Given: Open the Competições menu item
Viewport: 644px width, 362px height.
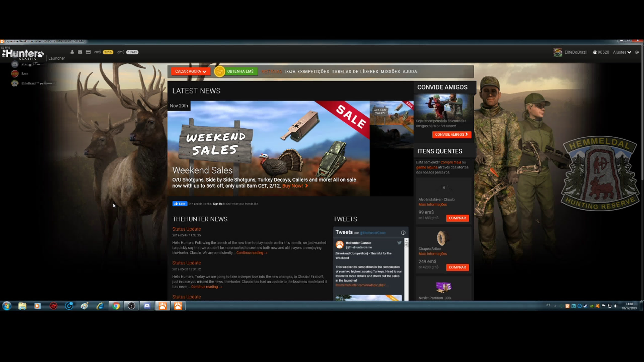Looking at the screenshot, I should click(314, 72).
